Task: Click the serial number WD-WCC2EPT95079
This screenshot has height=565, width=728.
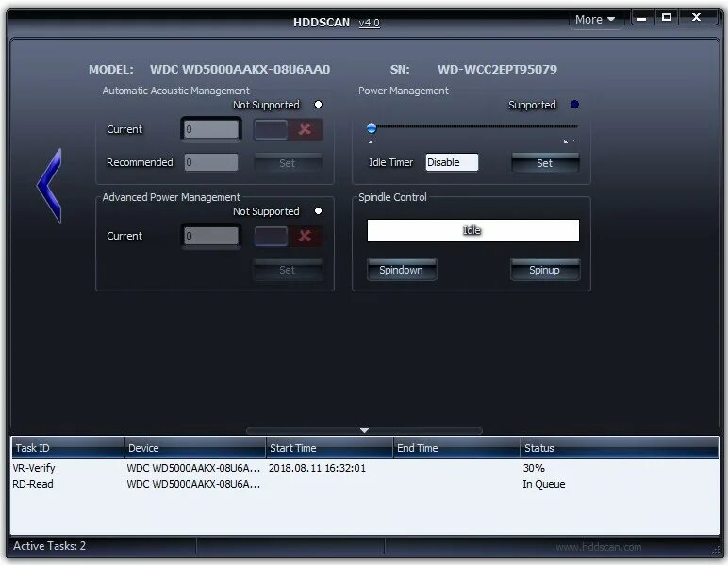Action: coord(497,70)
